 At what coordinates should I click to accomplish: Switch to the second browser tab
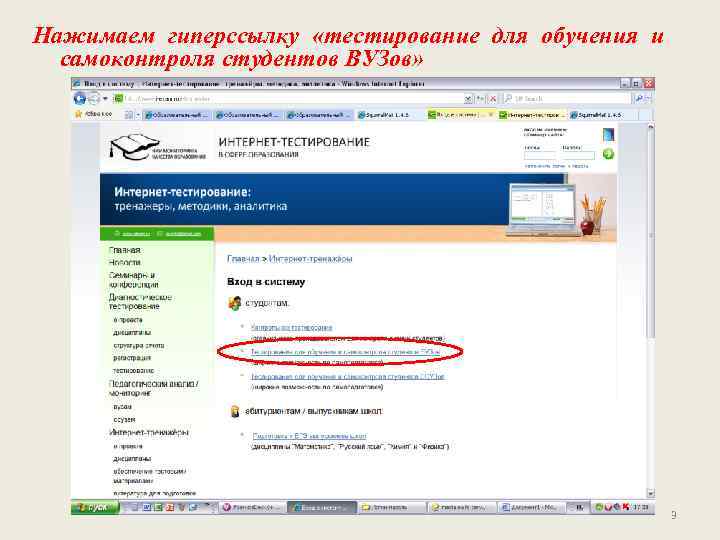tap(248, 115)
